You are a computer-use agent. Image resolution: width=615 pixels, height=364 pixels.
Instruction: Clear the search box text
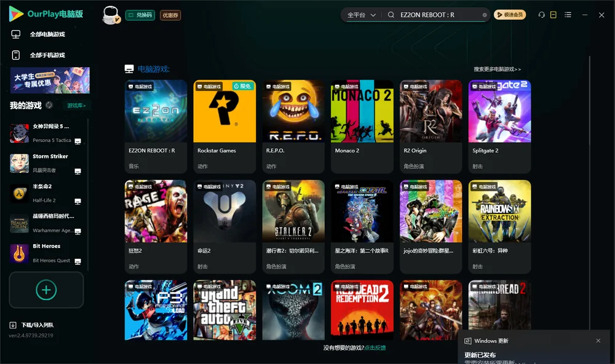(485, 15)
